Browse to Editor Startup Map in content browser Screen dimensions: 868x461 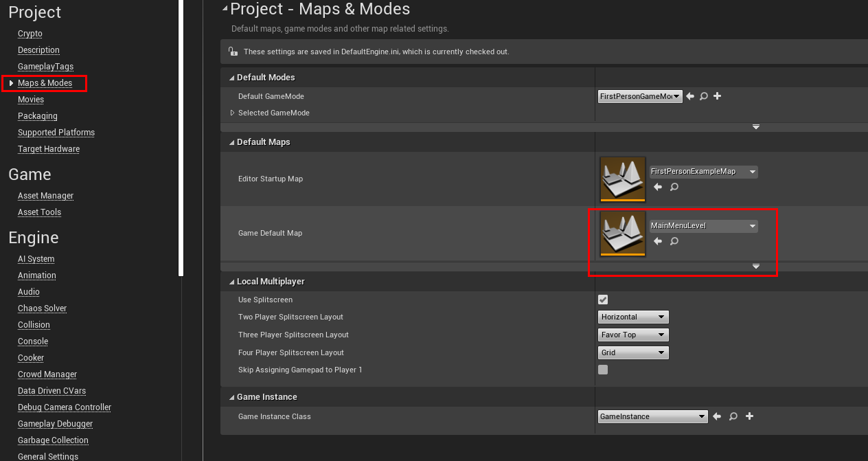(x=674, y=187)
